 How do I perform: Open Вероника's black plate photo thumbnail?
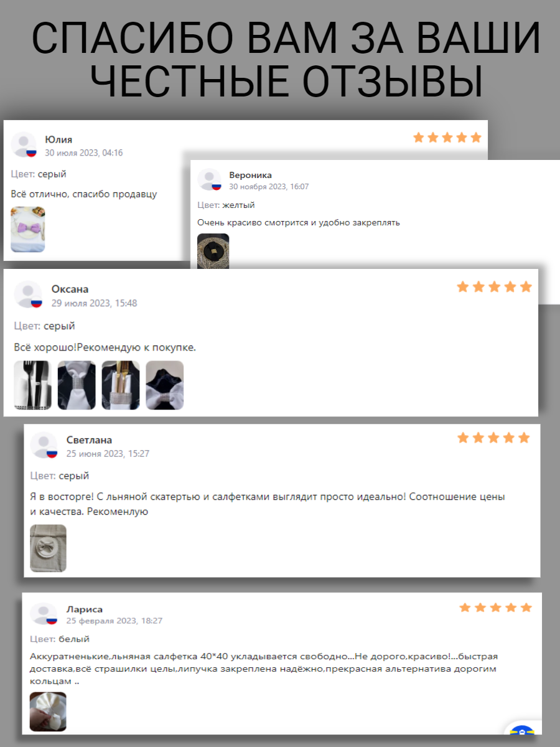(x=213, y=251)
